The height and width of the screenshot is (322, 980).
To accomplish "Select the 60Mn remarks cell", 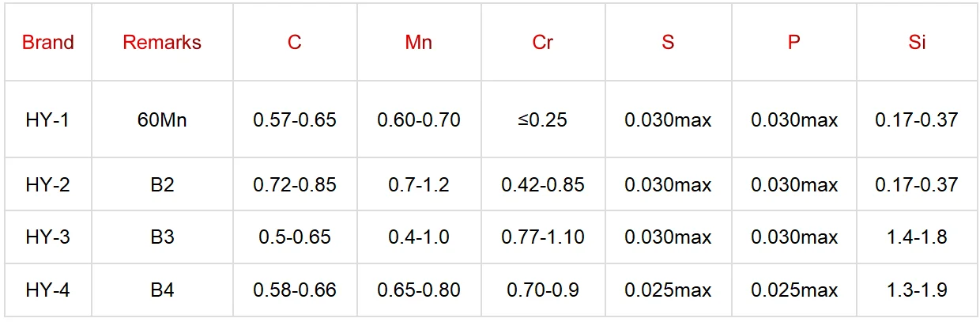I will point(162,120).
